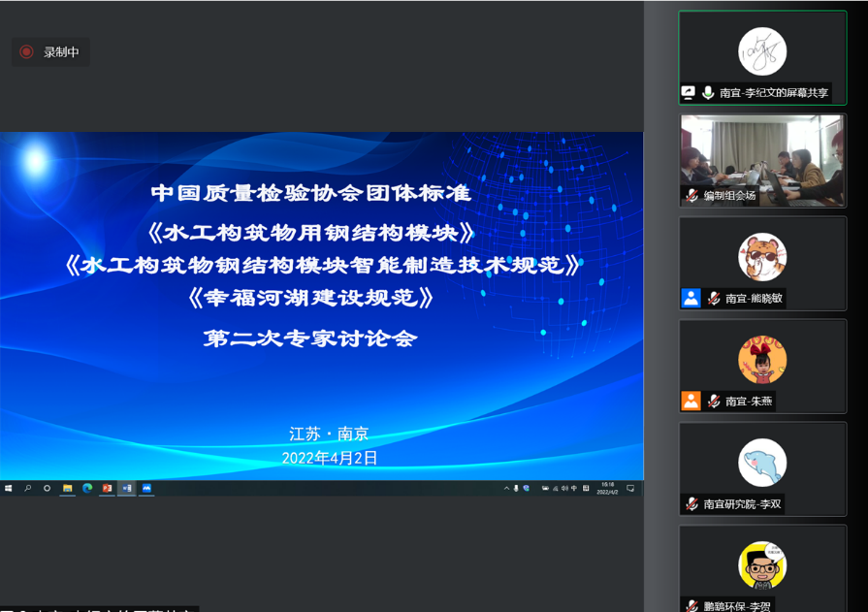The width and height of the screenshot is (868, 612).
Task: Click the blue host icon beside 南宜-熊晓敏
Action: (x=691, y=299)
